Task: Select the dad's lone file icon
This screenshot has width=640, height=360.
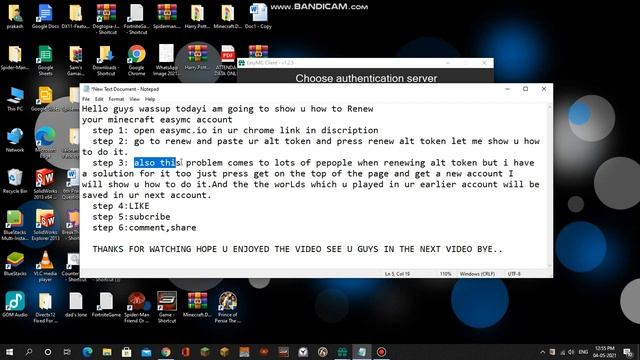Action: [x=76, y=305]
